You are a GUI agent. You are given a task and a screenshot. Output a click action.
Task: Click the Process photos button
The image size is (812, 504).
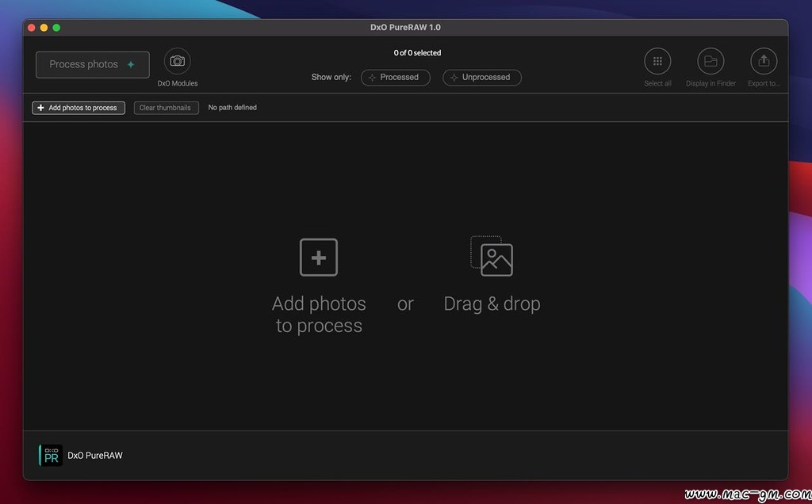point(93,65)
